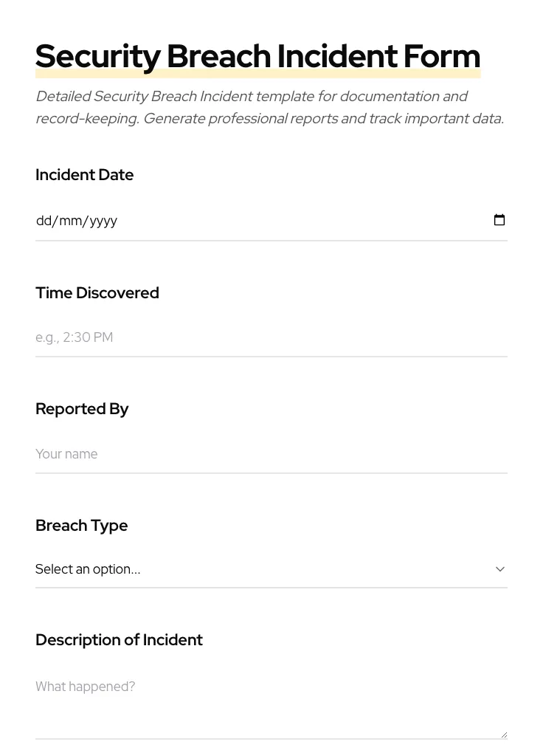This screenshot has height=756, width=543.
Task: Click the 'Breach Type' heading
Action: [81, 526]
